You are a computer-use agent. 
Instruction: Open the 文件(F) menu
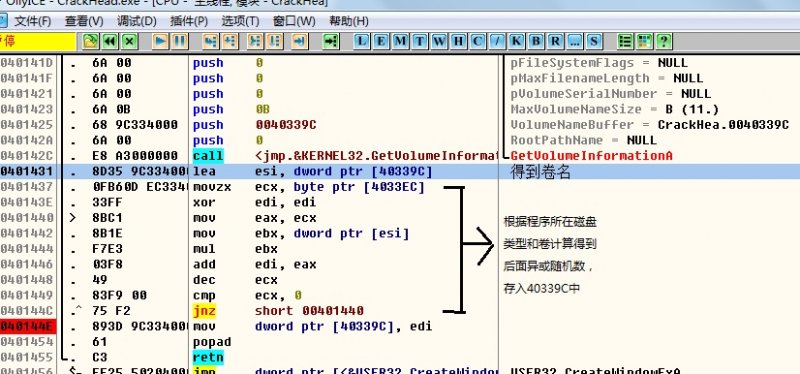(x=32, y=21)
